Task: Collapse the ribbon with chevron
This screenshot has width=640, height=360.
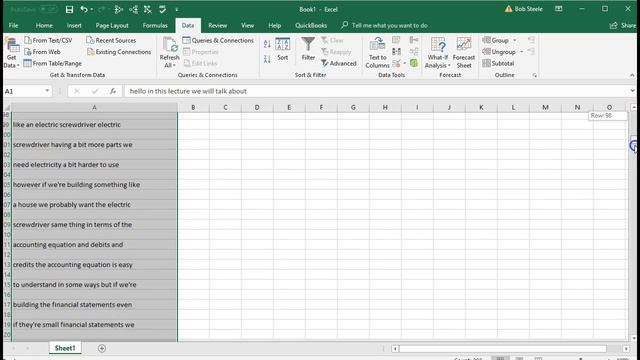Action: 632,75
